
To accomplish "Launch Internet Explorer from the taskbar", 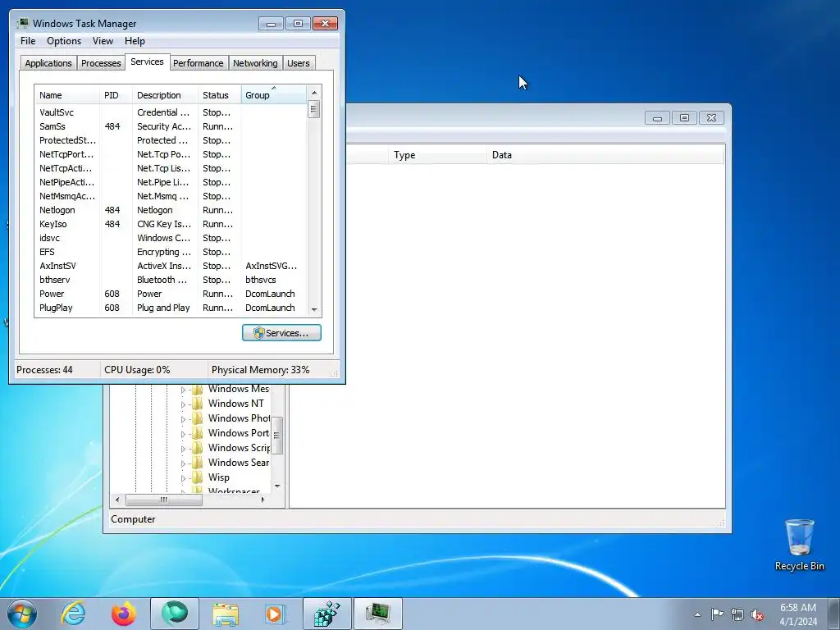I will point(73,614).
